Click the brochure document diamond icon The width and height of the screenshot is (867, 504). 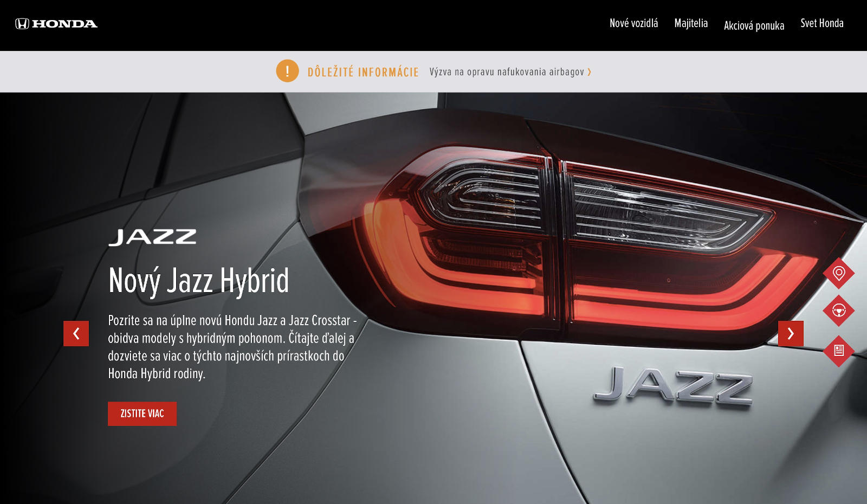(839, 351)
